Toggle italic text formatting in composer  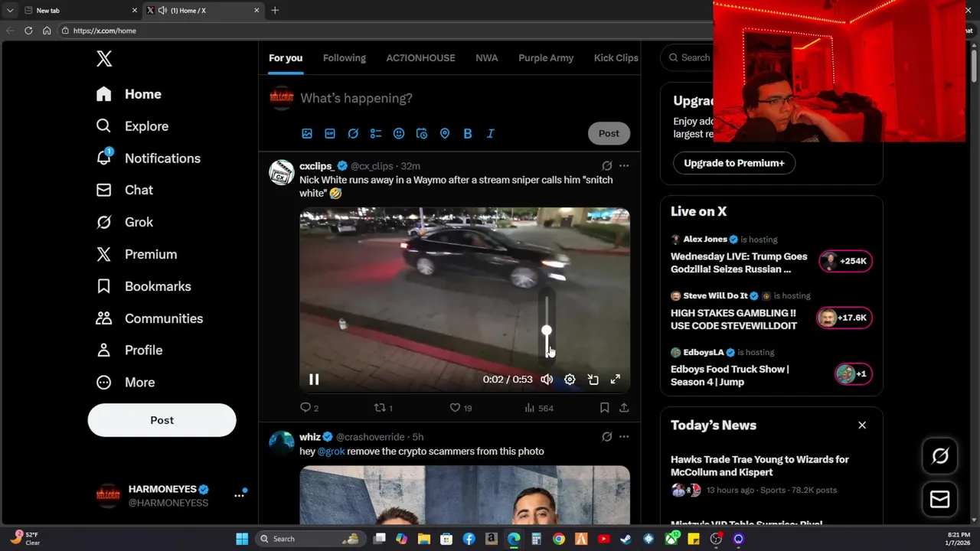tap(491, 133)
